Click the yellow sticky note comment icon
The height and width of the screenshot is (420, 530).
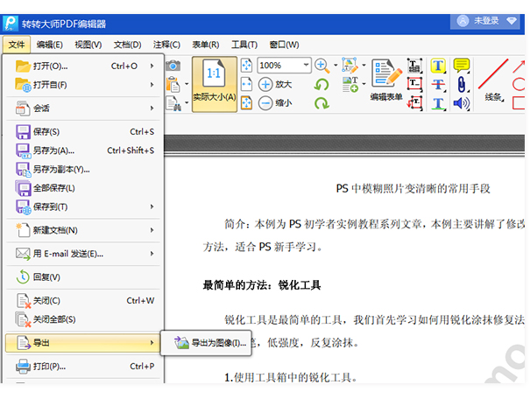pyautogui.click(x=462, y=66)
